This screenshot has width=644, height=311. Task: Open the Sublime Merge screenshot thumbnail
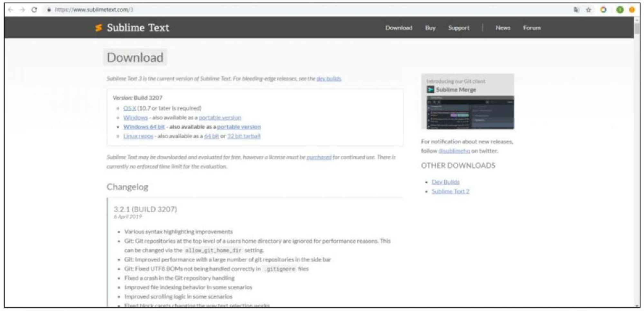point(470,112)
